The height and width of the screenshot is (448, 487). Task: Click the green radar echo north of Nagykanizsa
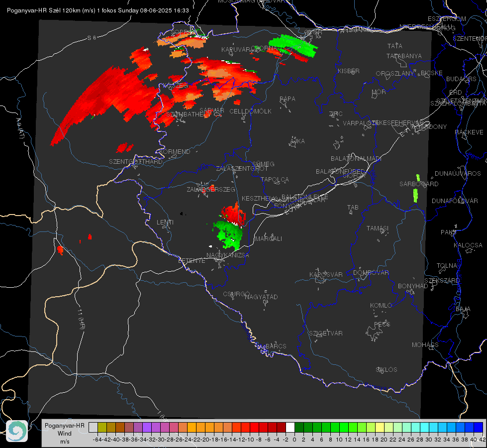228,235
